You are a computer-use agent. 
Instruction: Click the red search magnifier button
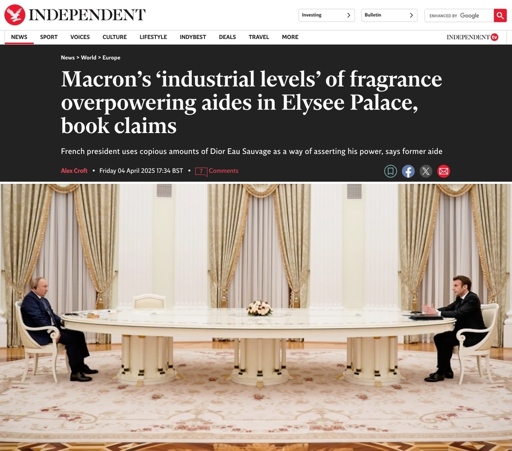coord(500,15)
